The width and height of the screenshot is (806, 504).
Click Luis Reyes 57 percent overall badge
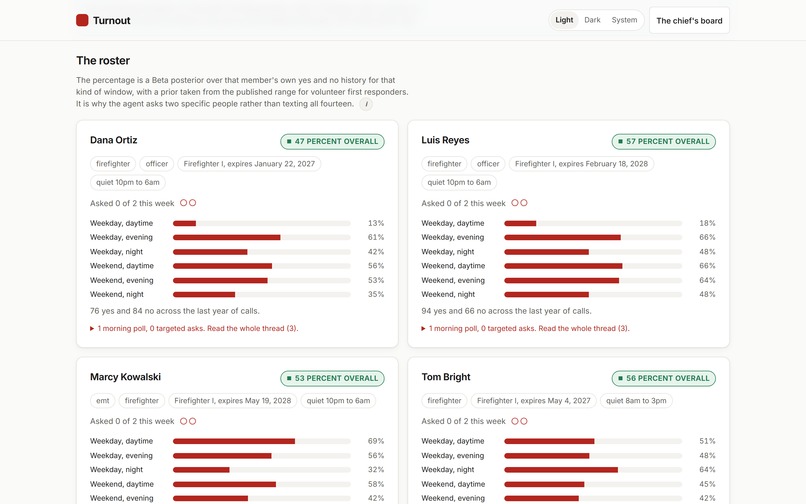click(x=664, y=141)
